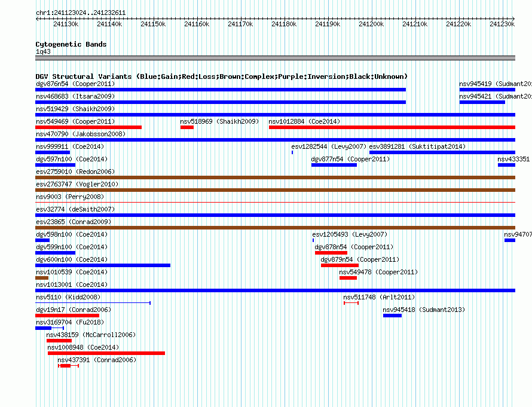This screenshot has height=407, width=532.
Task: Open nsv1012884 (Coe2014) loss variant
Action: [x=392, y=127]
